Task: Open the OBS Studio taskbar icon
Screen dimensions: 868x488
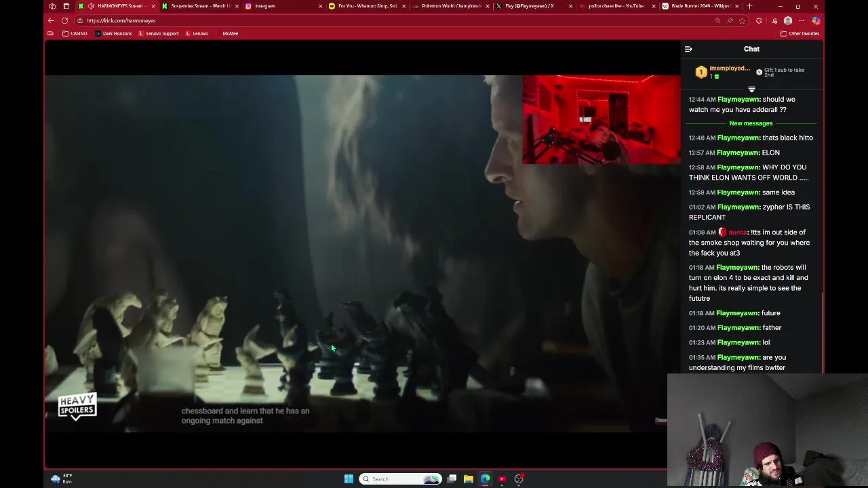Action: (519, 479)
